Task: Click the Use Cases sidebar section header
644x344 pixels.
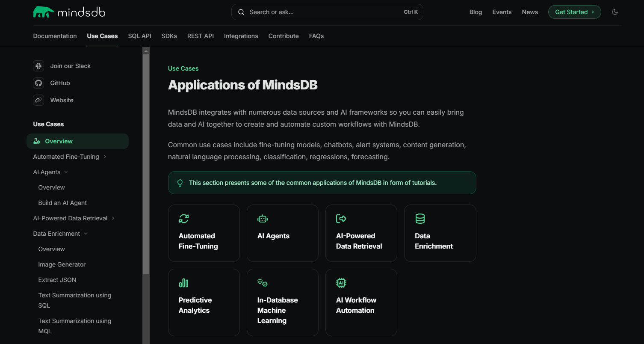Action: pyautogui.click(x=48, y=124)
